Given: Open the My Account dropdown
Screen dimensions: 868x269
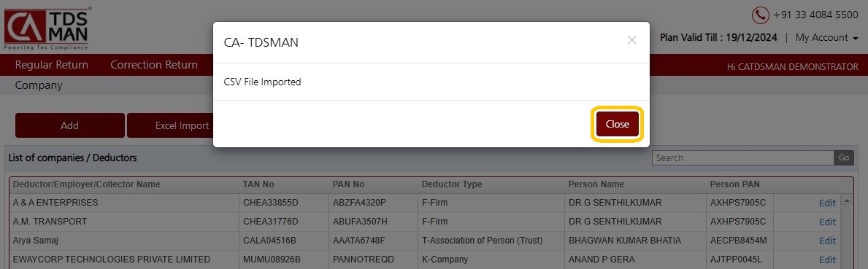Looking at the screenshot, I should pos(826,38).
